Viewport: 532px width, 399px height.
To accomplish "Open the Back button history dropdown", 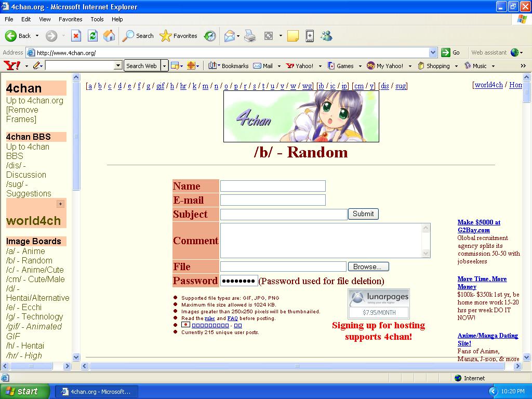I will pyautogui.click(x=37, y=36).
